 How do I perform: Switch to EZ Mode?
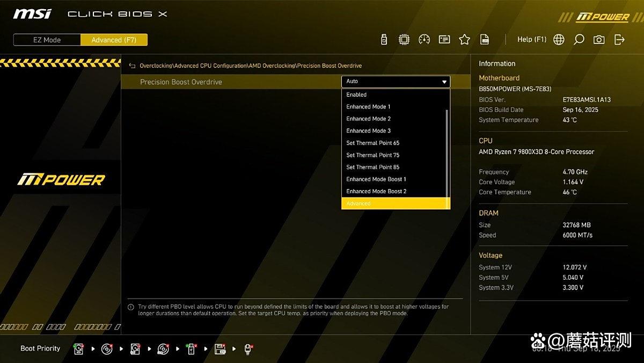[47, 40]
